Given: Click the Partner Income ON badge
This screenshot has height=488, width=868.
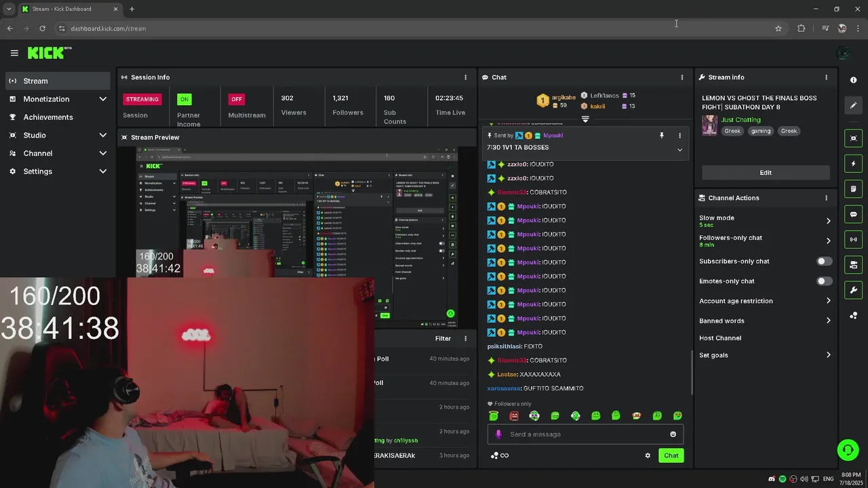Looking at the screenshot, I should [184, 99].
